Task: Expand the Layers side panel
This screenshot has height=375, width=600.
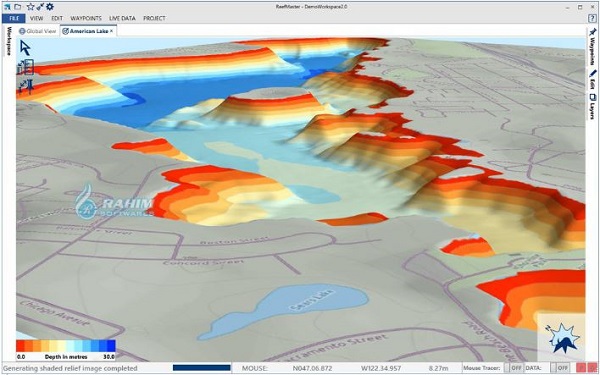Action: click(x=592, y=106)
